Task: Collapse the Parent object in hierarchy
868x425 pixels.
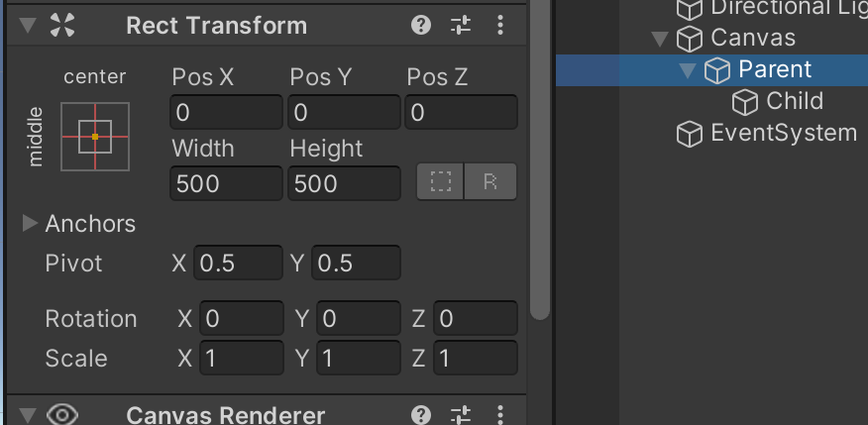Action: coord(688,70)
